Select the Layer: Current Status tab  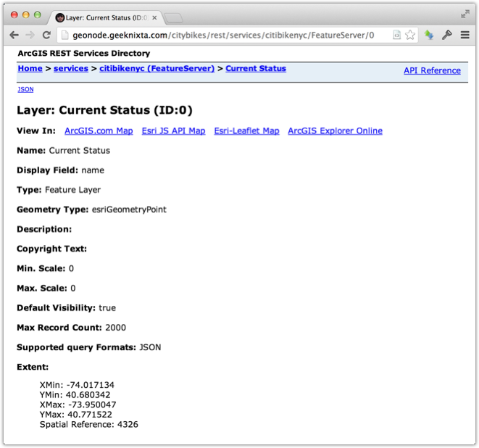pos(107,17)
